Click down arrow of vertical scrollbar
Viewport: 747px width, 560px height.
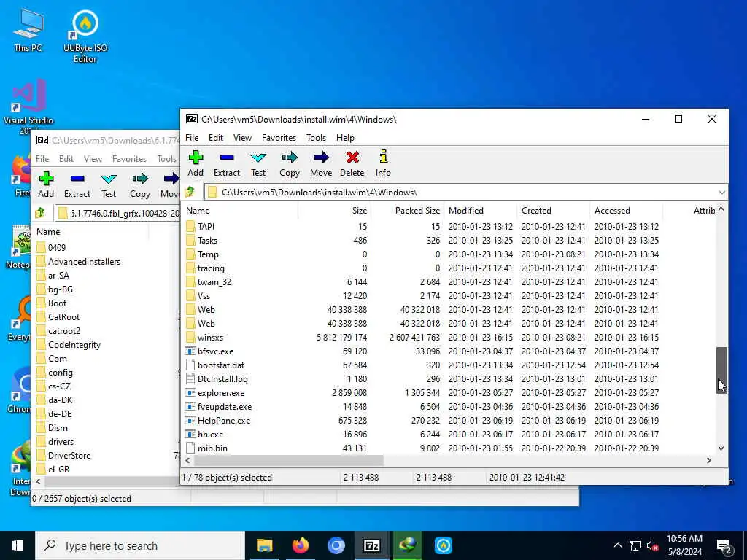(x=721, y=448)
